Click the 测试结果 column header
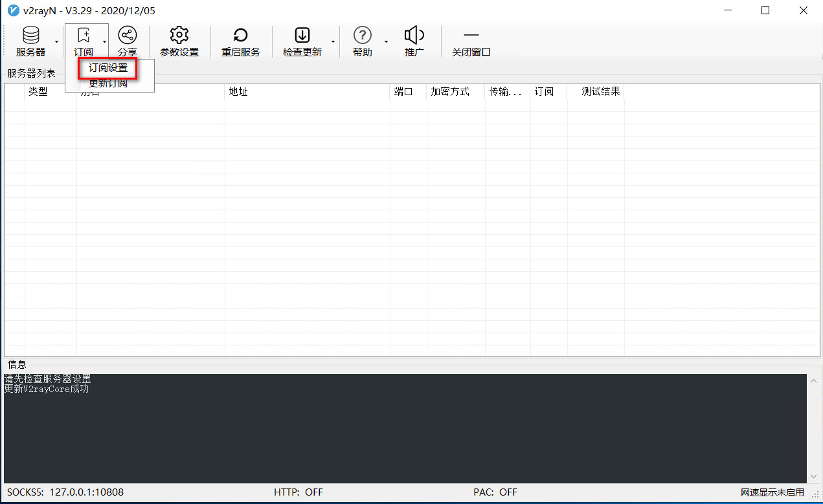Image resolution: width=823 pixels, height=504 pixels. click(x=596, y=92)
